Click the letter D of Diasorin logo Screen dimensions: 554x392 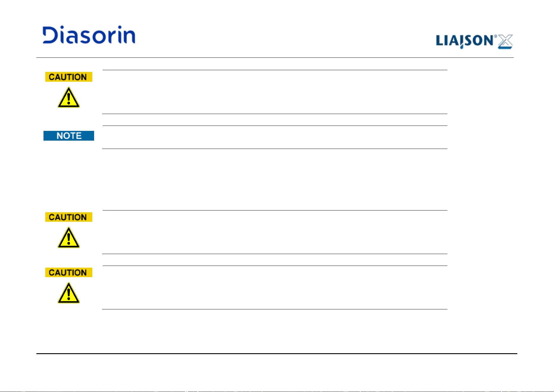pyautogui.click(x=50, y=35)
